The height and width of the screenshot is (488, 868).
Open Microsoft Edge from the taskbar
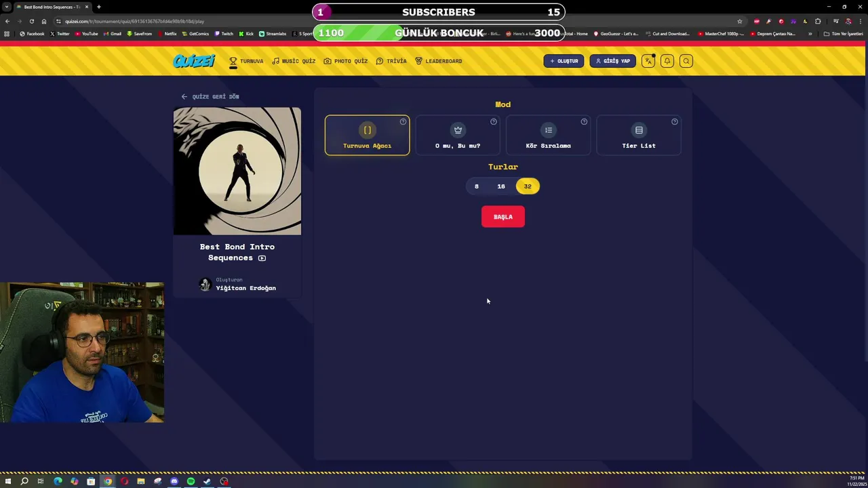tap(58, 481)
